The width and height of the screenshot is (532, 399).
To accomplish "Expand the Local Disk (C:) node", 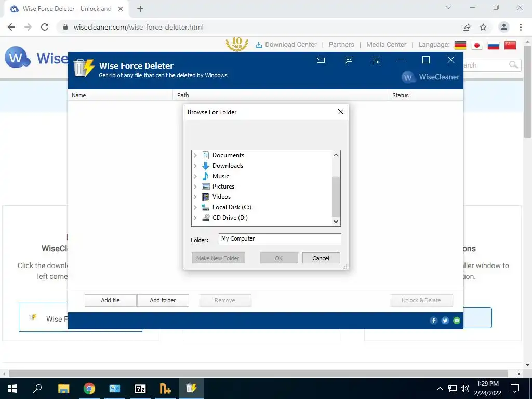I will point(195,207).
